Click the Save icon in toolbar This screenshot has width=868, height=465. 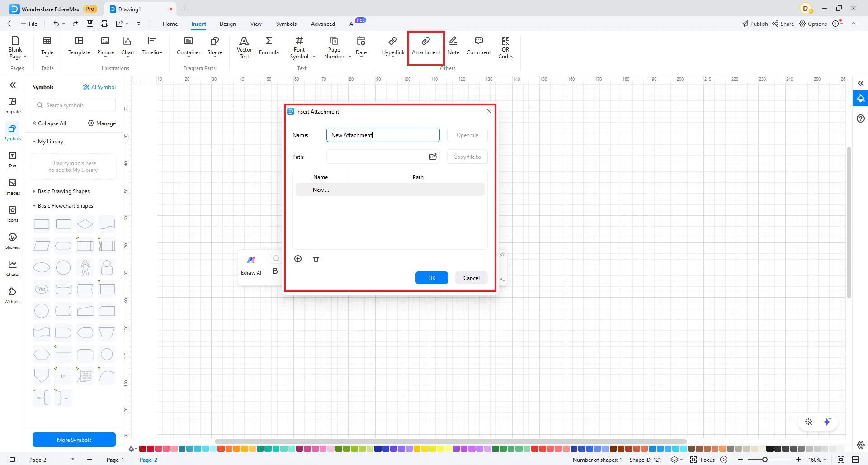90,24
